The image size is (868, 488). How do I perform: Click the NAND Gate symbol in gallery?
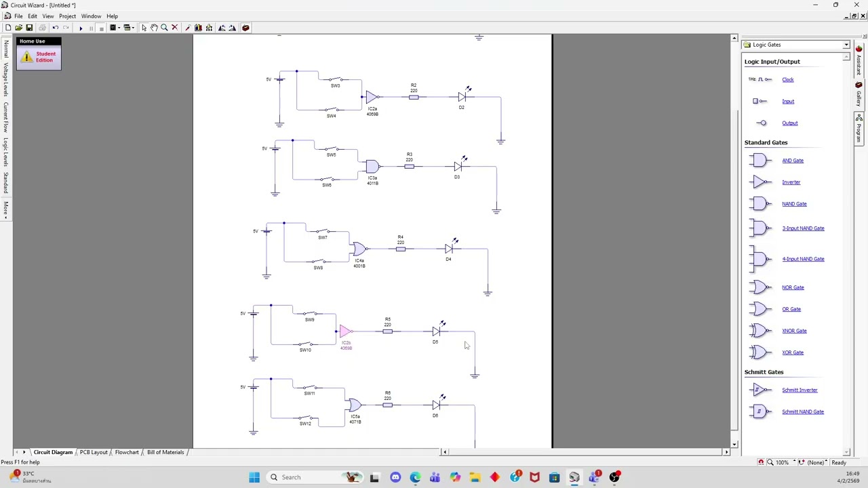[x=760, y=203]
